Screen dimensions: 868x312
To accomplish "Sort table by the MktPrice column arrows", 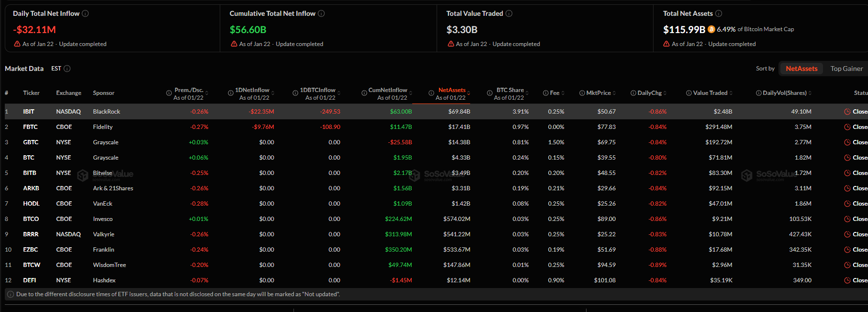I will click(x=614, y=93).
